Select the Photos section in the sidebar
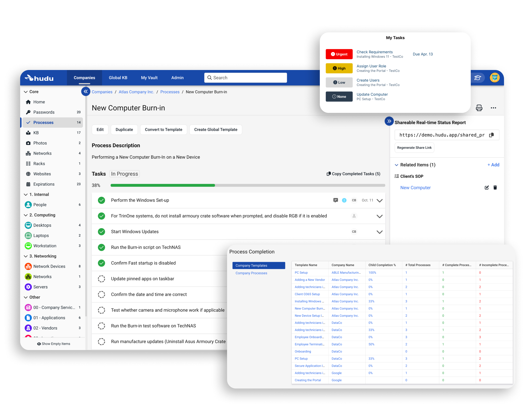The height and width of the screenshot is (420, 525). pyautogui.click(x=40, y=143)
